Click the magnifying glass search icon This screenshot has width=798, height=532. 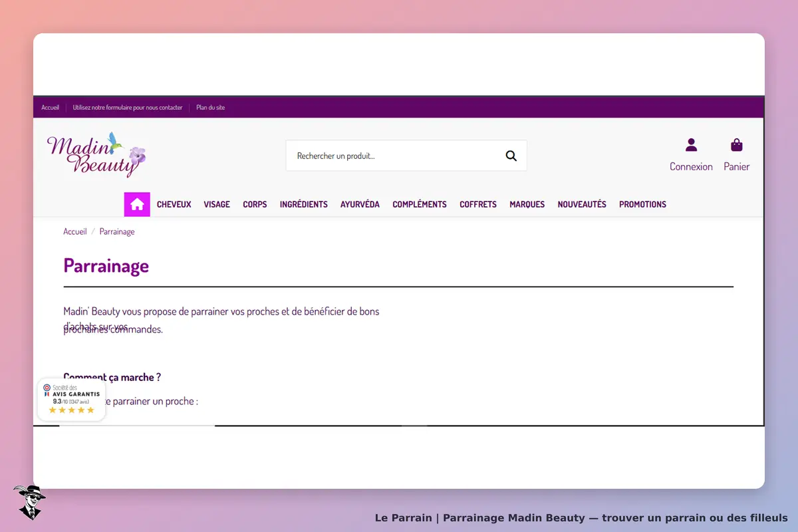[x=511, y=156]
